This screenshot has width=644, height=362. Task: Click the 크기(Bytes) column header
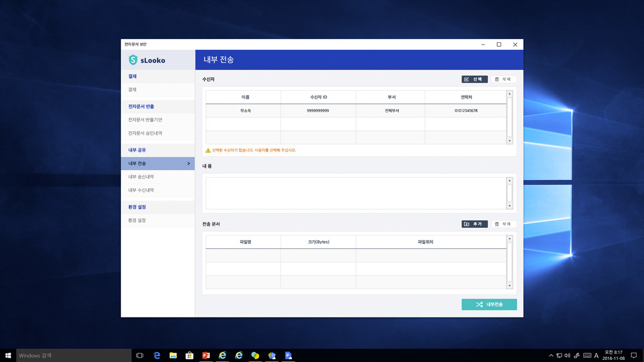point(318,242)
